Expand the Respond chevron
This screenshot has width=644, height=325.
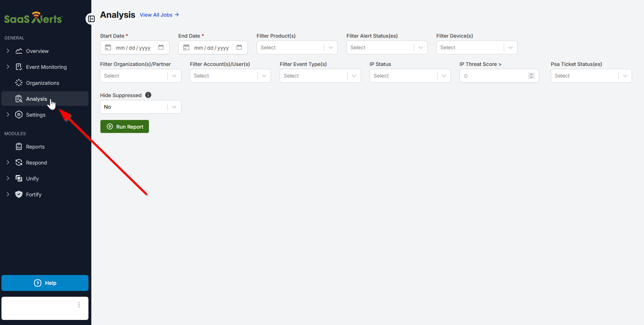[8, 163]
